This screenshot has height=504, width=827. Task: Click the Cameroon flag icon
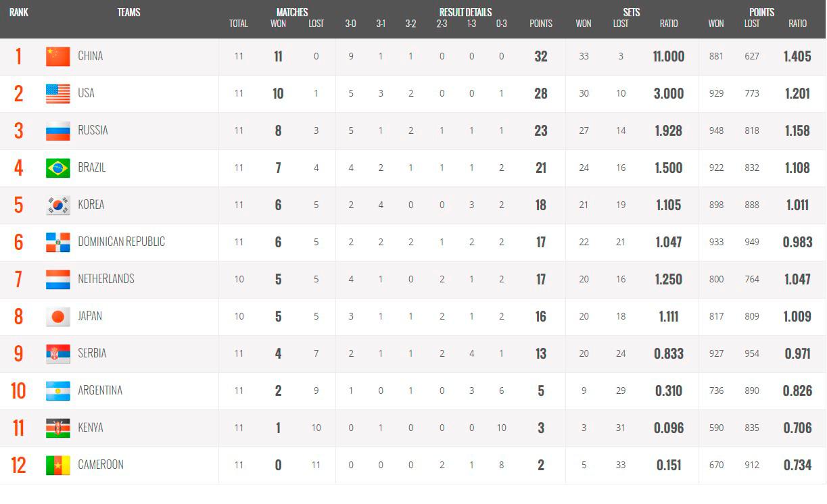tap(58, 465)
